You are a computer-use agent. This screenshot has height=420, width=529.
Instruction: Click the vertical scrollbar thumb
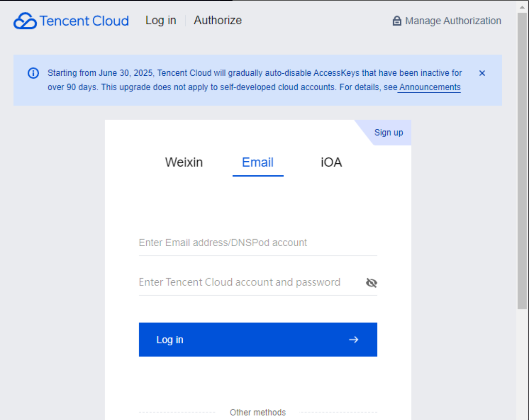[522, 162]
